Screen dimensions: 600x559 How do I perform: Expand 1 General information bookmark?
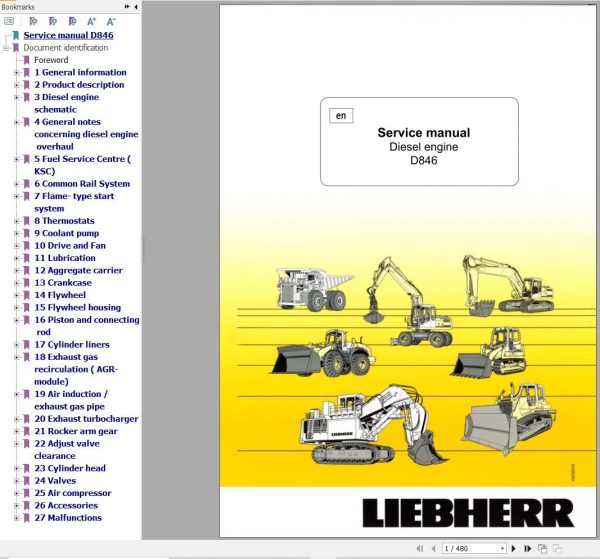[x=16, y=72]
